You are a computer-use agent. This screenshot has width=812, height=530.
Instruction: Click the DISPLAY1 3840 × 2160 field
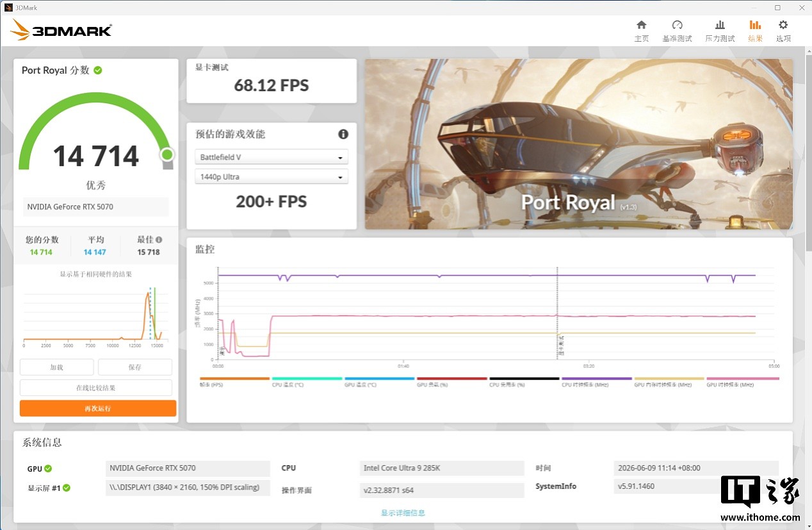tap(188, 488)
